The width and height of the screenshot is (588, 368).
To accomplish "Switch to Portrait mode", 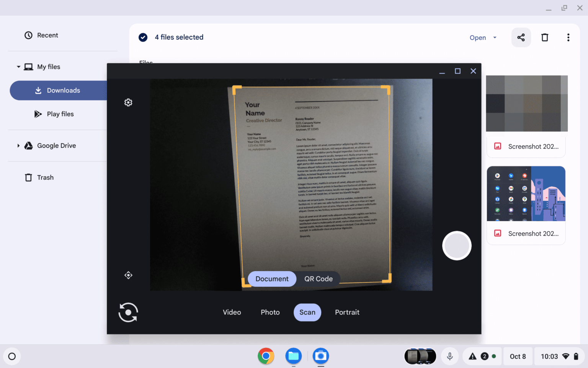I will click(347, 312).
